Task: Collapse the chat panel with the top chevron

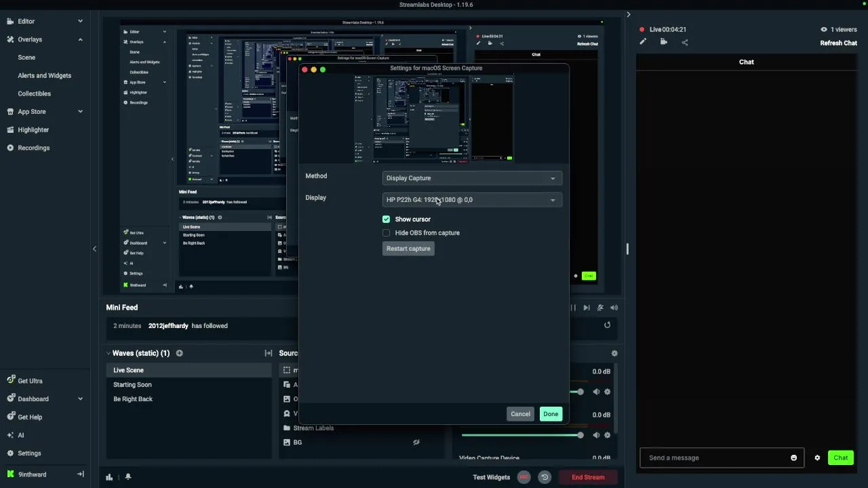Action: click(628, 14)
